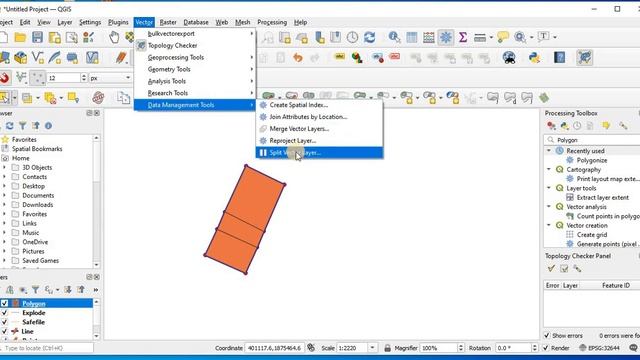The image size is (640, 360).
Task: Click the Save Project floppy icon
Action: (37, 38)
